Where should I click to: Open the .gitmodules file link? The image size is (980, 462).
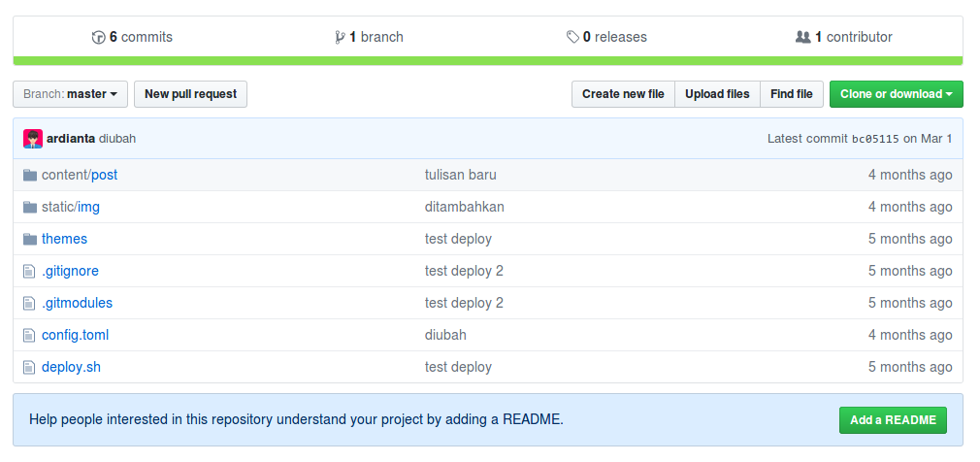(x=77, y=303)
